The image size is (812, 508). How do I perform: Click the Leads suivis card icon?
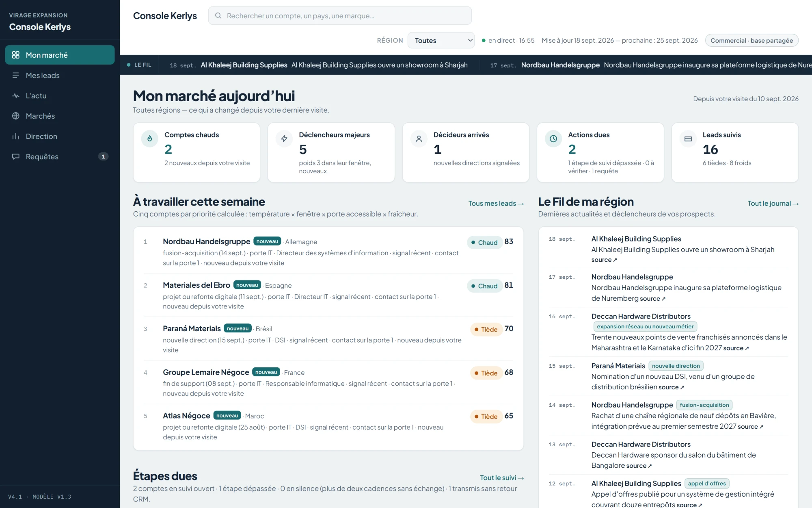[688, 139]
